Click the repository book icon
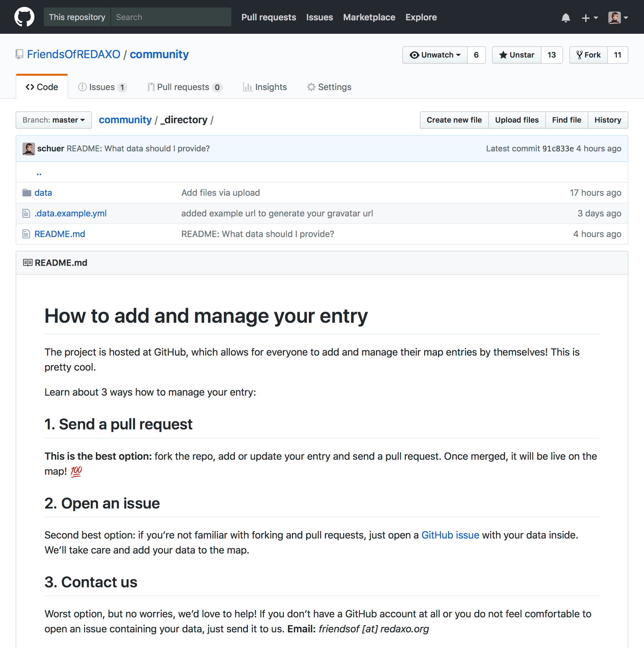Image resolution: width=644 pixels, height=648 pixels. click(19, 54)
